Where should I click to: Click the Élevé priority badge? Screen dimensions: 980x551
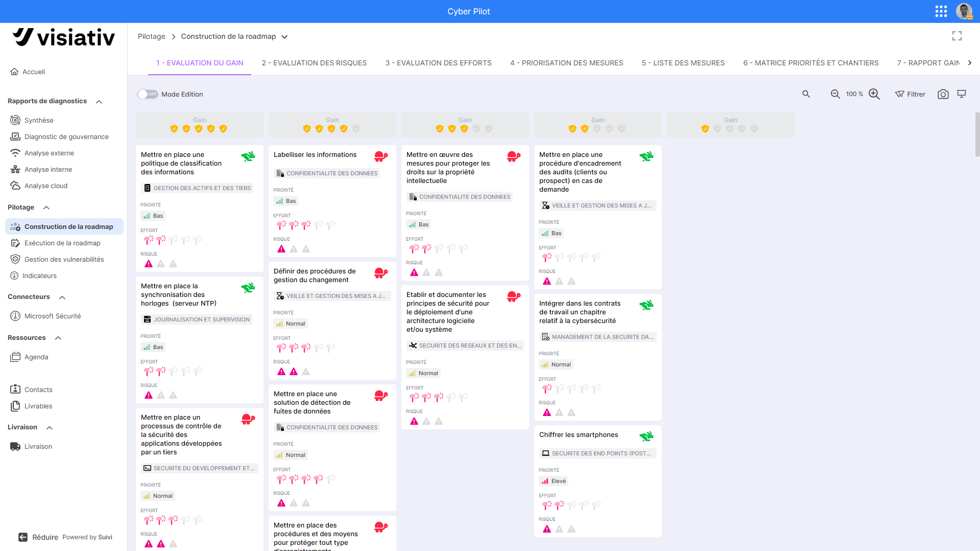554,481
